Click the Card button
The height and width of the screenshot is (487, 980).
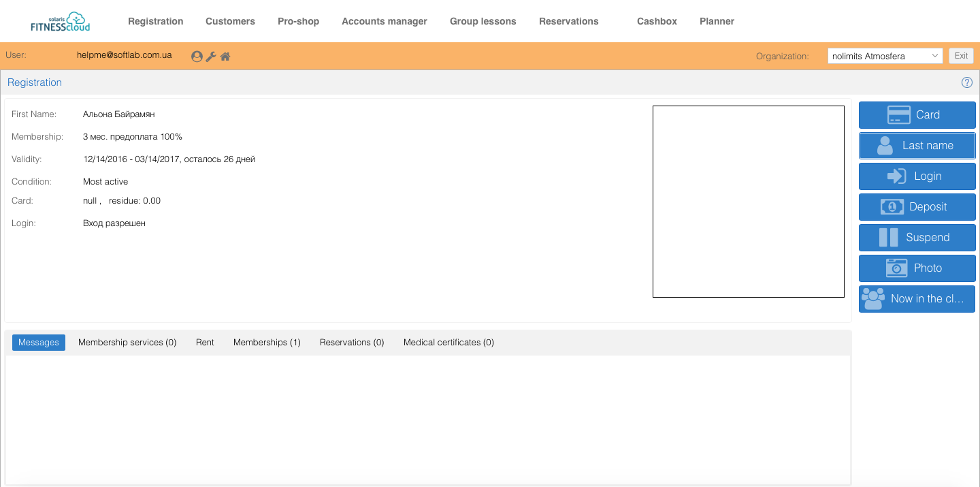point(917,115)
